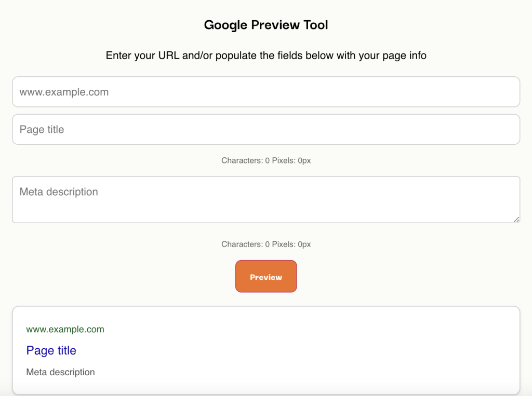Click the border of the preview result box
This screenshot has width=532, height=396.
[x=266, y=307]
